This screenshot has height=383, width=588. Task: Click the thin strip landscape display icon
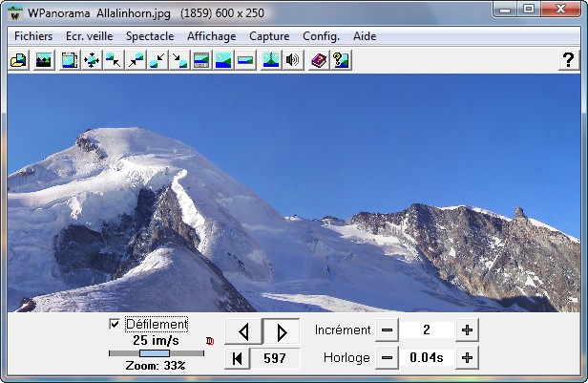pyautogui.click(x=245, y=60)
